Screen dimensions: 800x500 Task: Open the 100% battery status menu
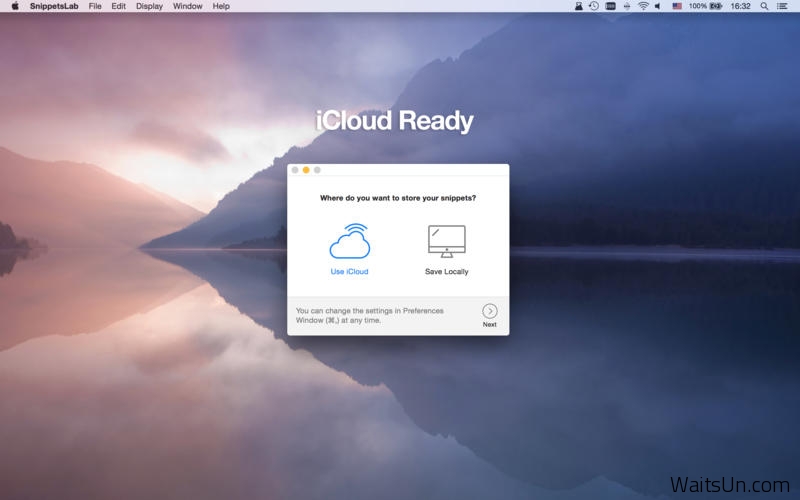(x=705, y=6)
